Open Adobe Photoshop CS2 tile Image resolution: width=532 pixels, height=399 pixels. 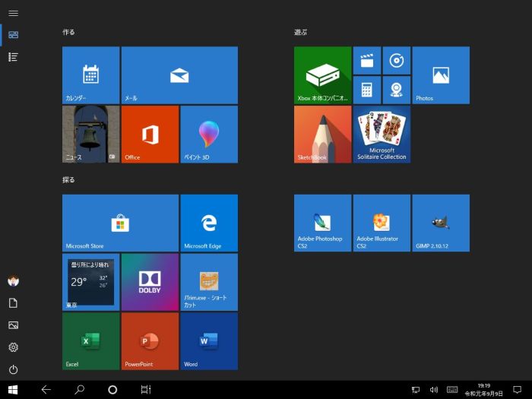pos(322,222)
